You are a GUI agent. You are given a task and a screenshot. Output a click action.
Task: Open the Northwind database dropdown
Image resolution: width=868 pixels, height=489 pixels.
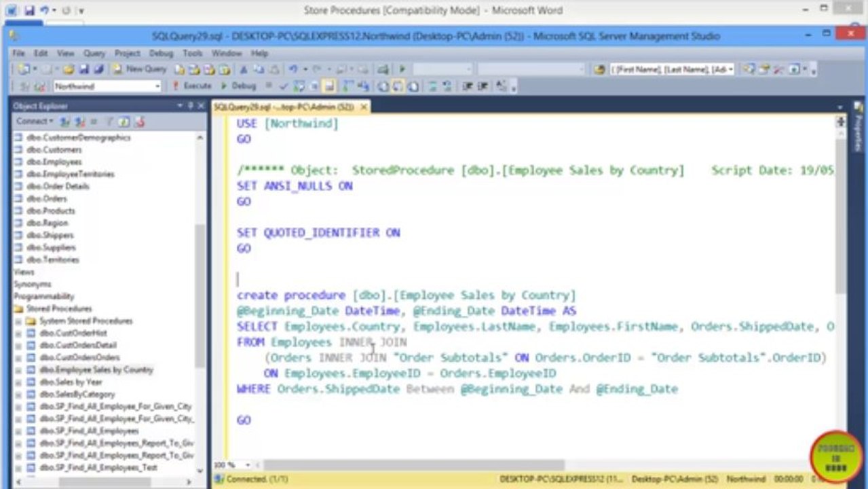(107, 86)
